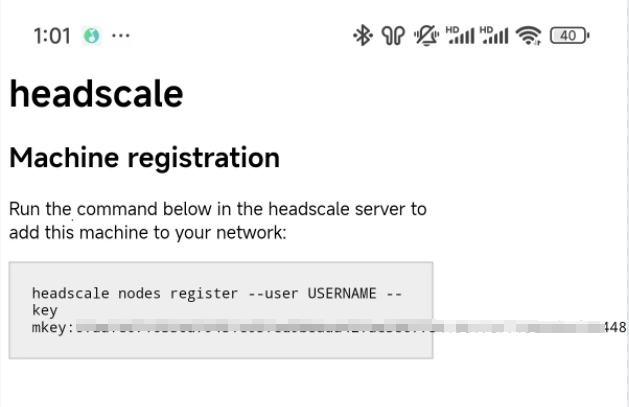Tap the first HD signal strength icon
The width and height of the screenshot is (629, 407).
(x=460, y=35)
